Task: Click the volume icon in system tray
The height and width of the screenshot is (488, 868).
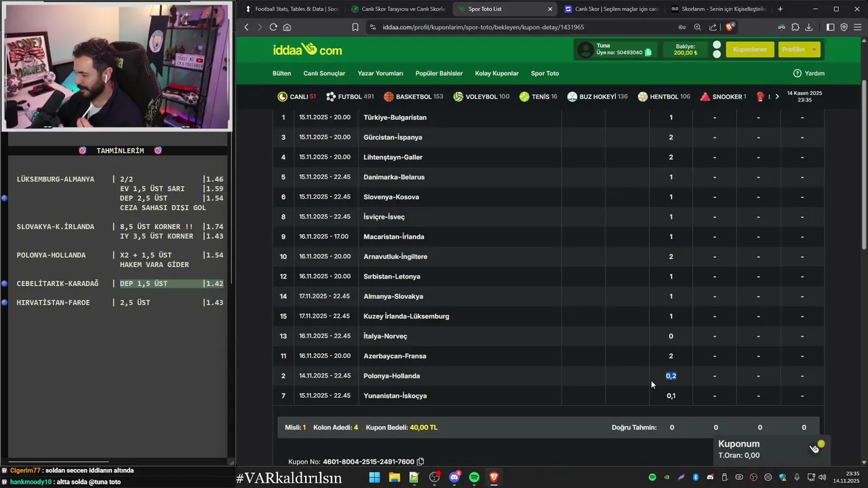Action: [822, 477]
